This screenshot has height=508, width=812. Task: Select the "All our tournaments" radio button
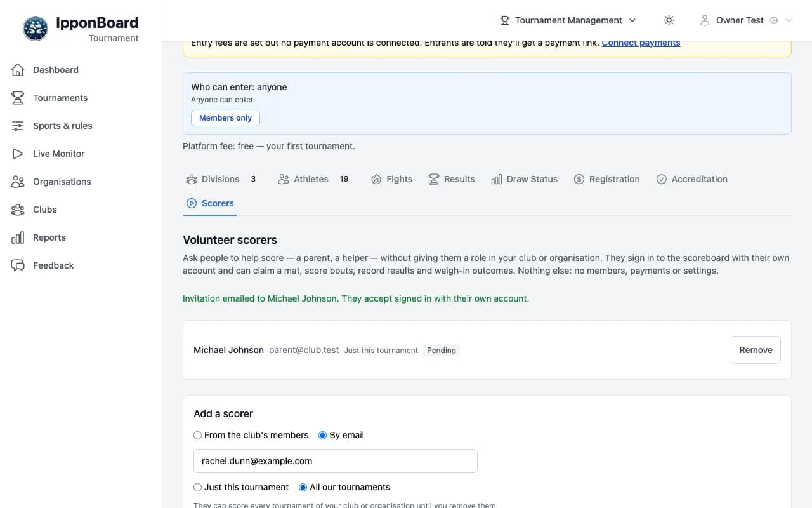303,487
